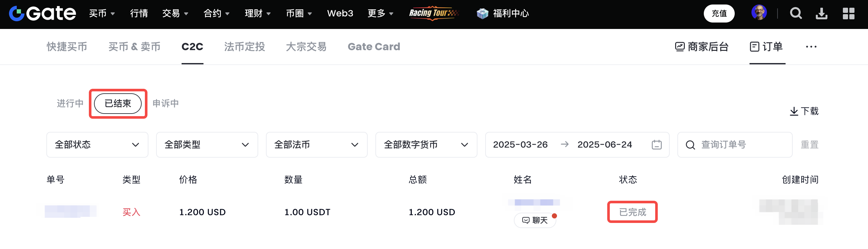Select the 已结束 order filter

point(118,103)
